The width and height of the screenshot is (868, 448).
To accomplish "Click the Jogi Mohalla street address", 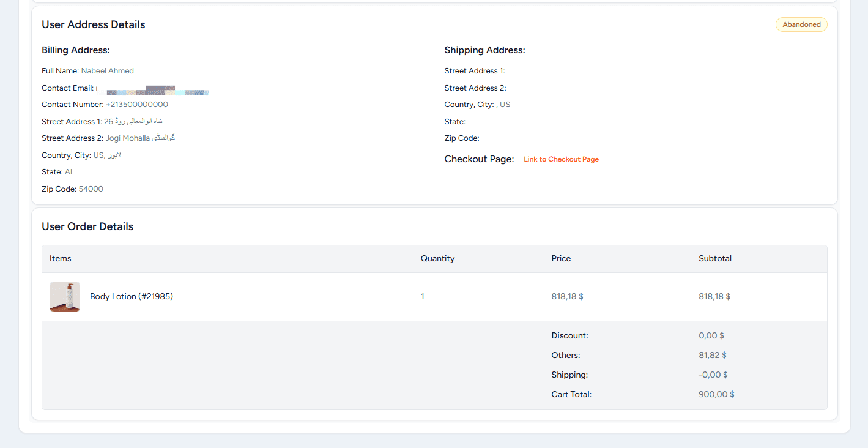I will pyautogui.click(x=140, y=138).
